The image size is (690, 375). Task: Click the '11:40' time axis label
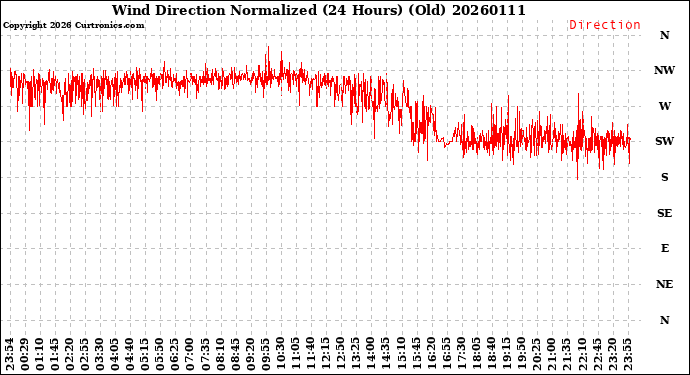311,354
